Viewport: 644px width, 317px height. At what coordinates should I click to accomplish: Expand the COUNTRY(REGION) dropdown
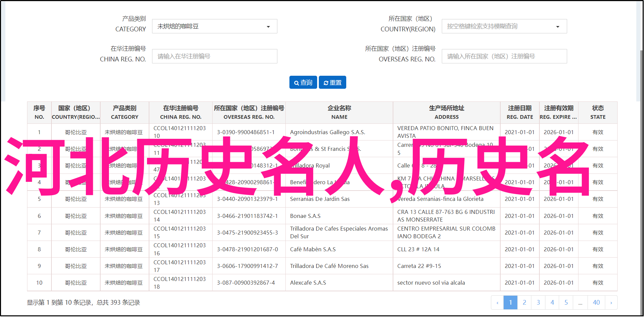click(x=504, y=26)
